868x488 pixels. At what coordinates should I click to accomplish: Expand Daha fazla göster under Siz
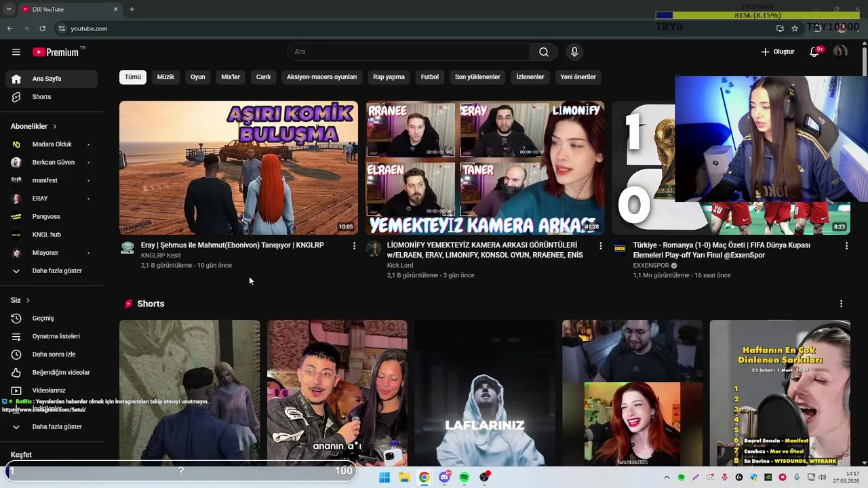click(52, 426)
